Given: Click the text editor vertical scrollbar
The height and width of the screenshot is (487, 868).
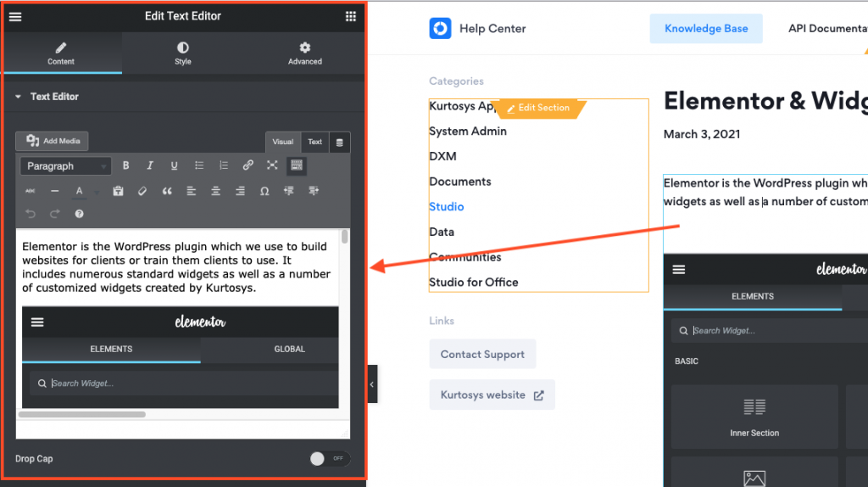Looking at the screenshot, I should [344, 237].
